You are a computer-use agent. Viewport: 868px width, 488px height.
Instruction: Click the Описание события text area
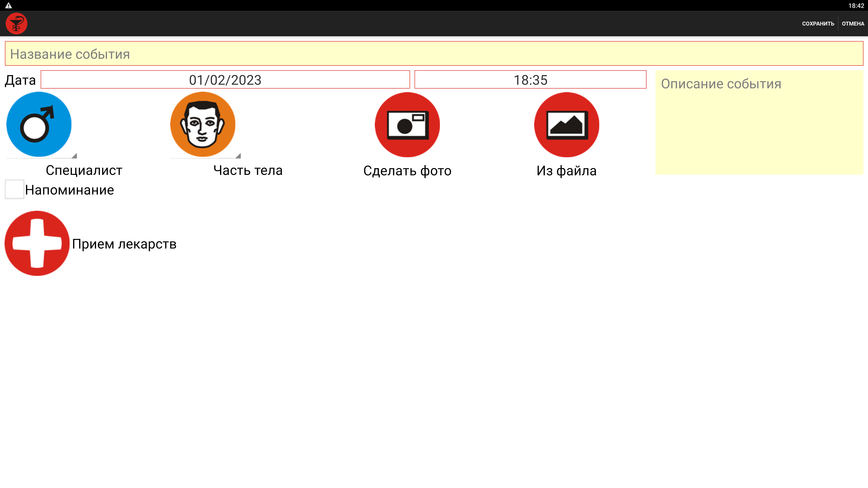point(759,123)
